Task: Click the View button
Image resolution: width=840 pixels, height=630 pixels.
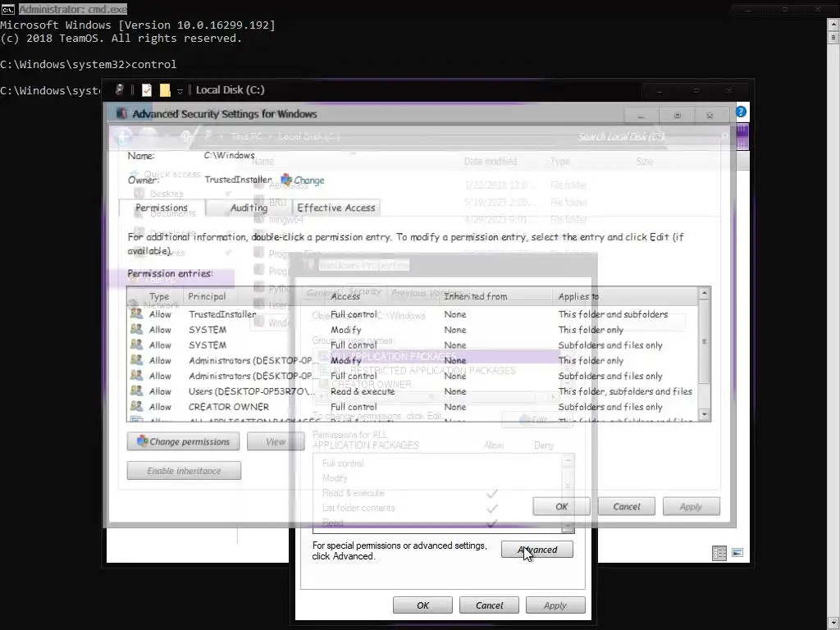Action: click(x=276, y=441)
